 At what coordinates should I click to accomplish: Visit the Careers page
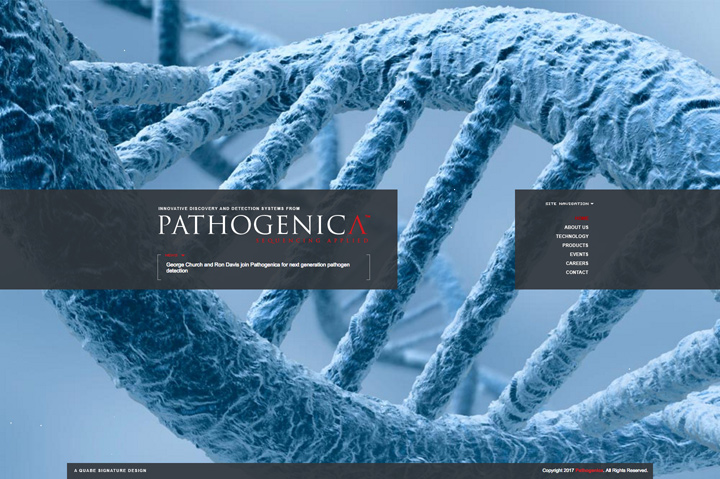point(577,263)
